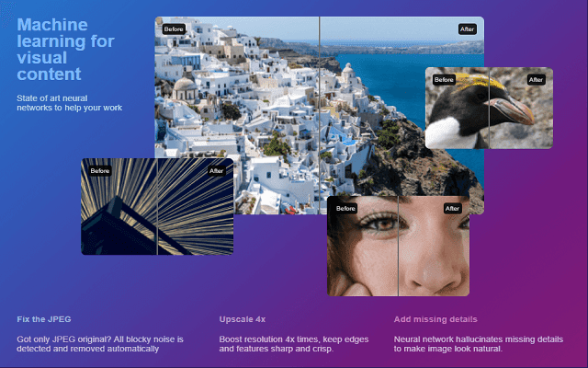The height and width of the screenshot is (368, 588).
Task: Open the Upscale 4x feature heading
Action: (x=243, y=319)
